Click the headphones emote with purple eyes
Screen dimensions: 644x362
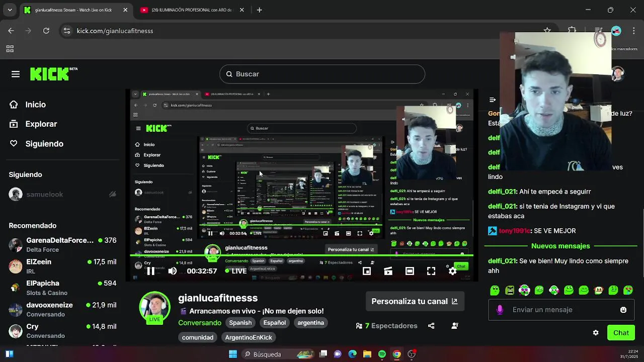tap(524, 290)
